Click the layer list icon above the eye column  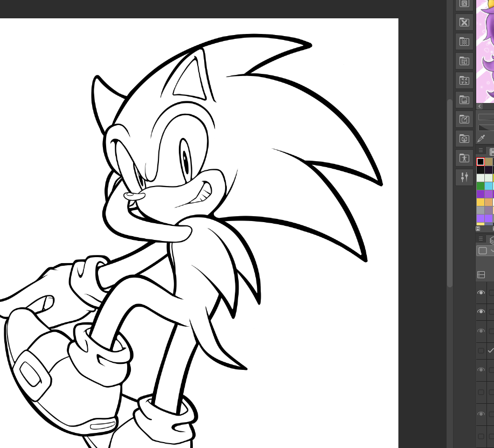481,274
